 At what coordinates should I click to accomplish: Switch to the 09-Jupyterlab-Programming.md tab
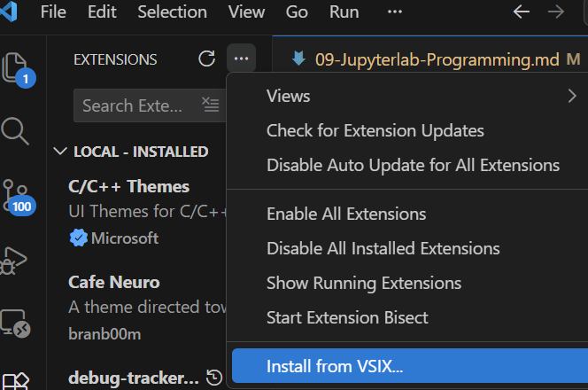425,59
